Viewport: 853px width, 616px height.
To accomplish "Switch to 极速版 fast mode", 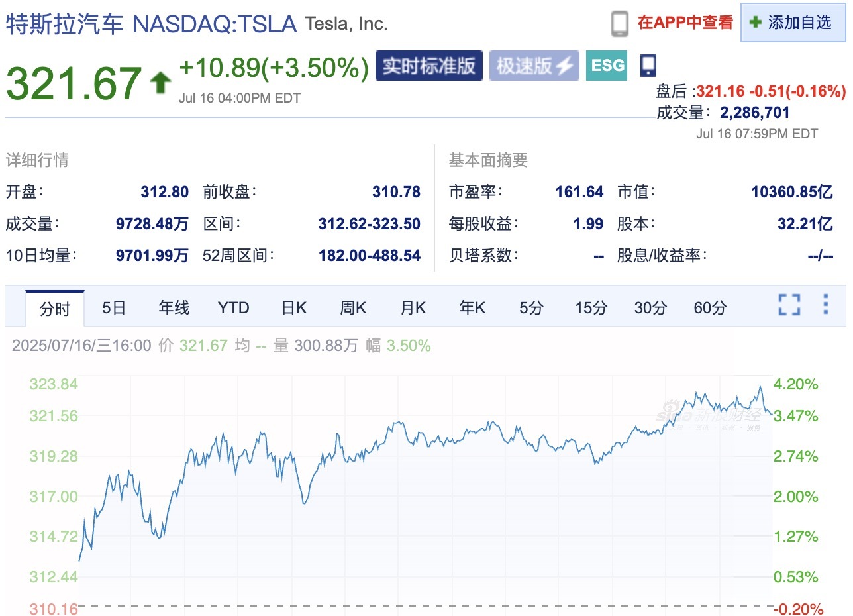I will [534, 66].
